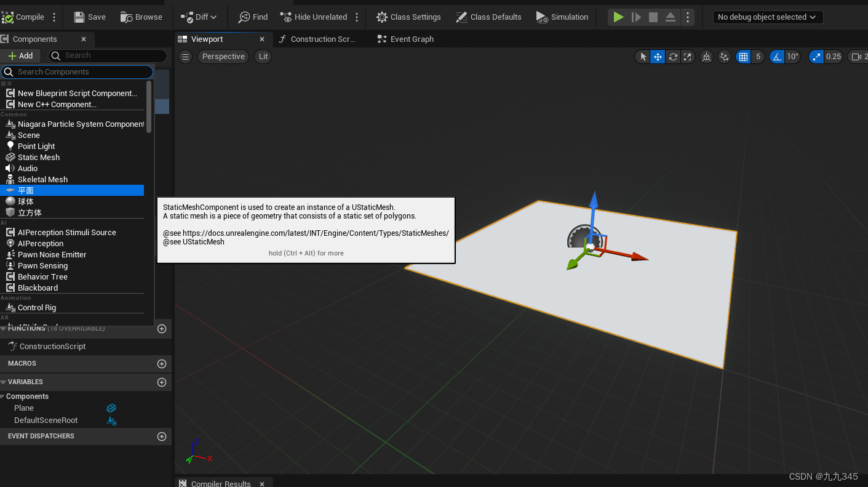This screenshot has width=868, height=487.
Task: Add Control Rig component
Action: 72,308
